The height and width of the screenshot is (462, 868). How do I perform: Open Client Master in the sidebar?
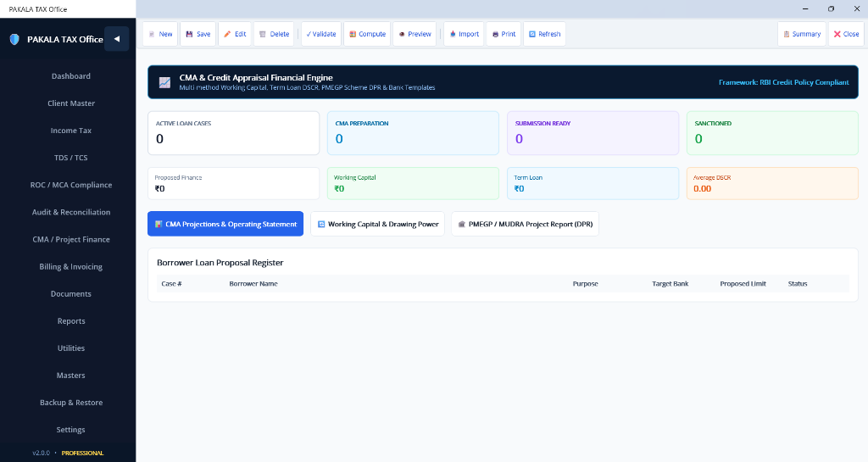[71, 103]
